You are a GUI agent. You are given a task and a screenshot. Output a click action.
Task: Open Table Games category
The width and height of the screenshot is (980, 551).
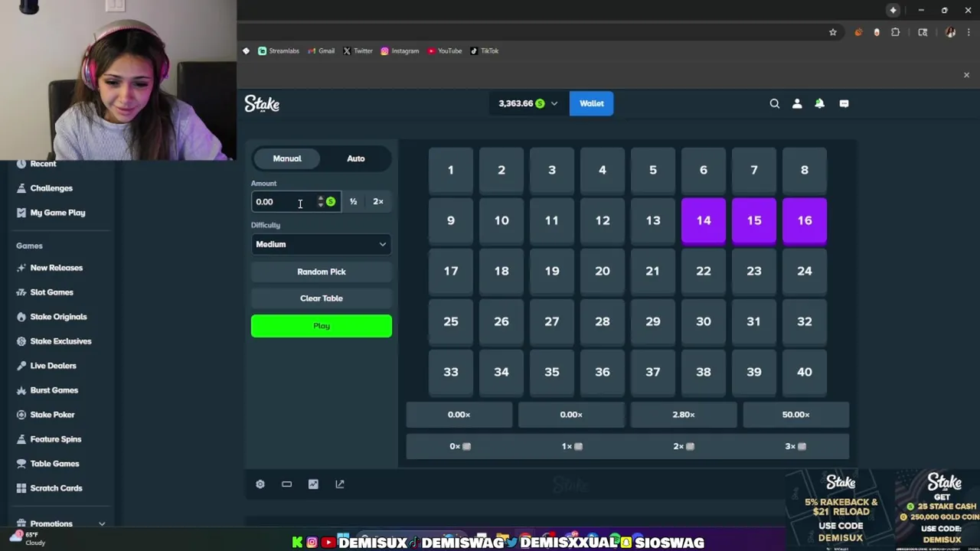pyautogui.click(x=54, y=464)
